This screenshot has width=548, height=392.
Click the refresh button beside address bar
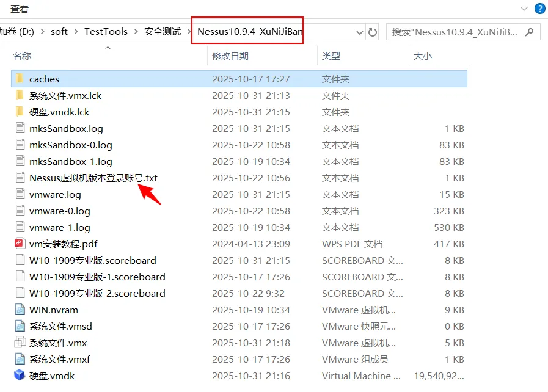coord(373,32)
